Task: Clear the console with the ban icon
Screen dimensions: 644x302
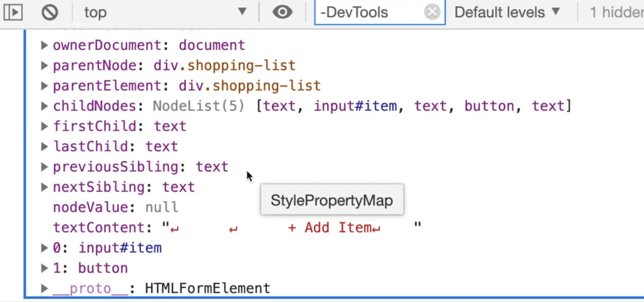Action: click(50, 13)
